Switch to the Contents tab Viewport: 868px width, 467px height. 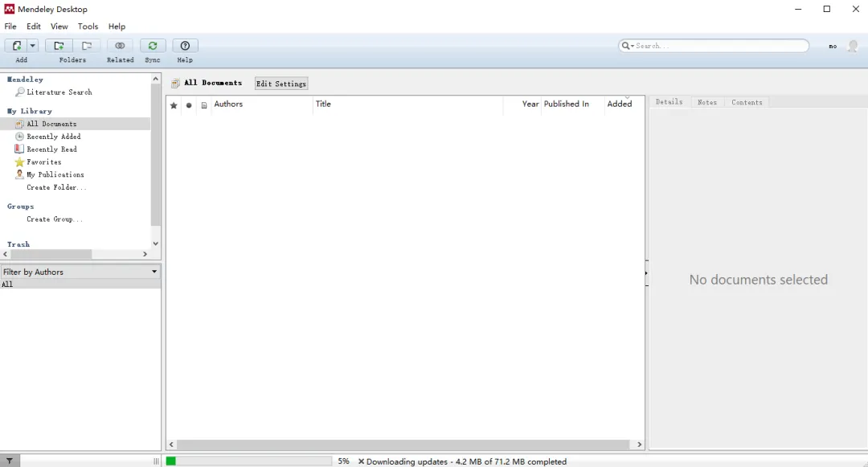coord(747,102)
